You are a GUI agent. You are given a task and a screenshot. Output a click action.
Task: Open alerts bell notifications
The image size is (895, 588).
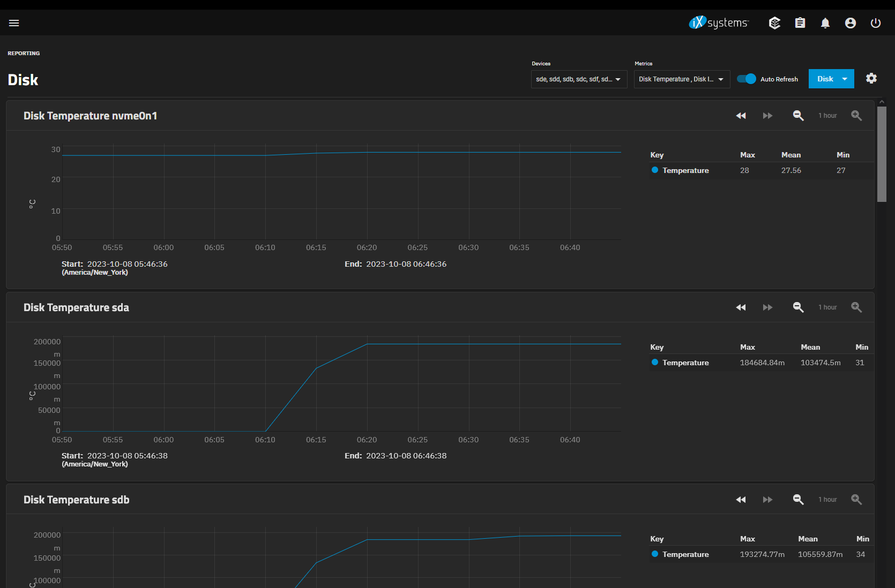click(825, 23)
